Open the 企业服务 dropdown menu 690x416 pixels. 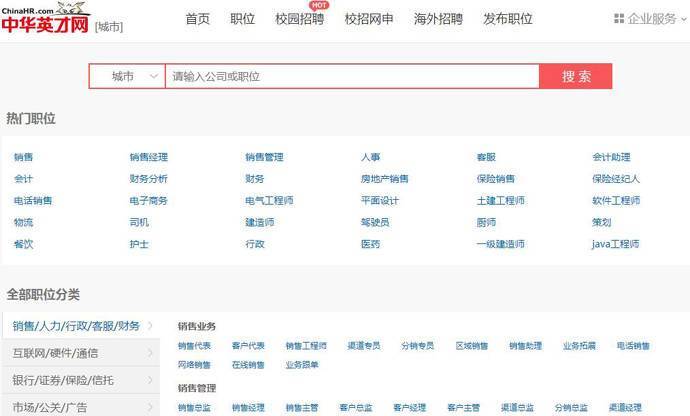click(x=650, y=18)
